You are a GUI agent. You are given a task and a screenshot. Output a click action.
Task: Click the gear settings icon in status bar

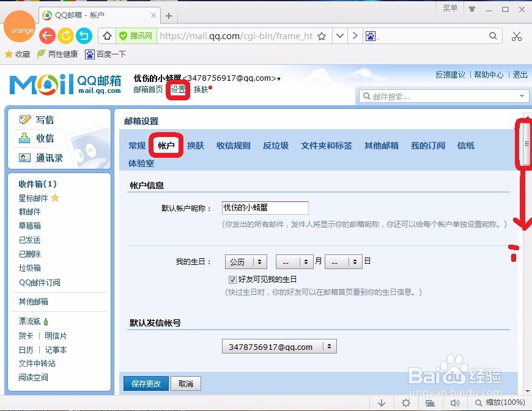(x=405, y=403)
